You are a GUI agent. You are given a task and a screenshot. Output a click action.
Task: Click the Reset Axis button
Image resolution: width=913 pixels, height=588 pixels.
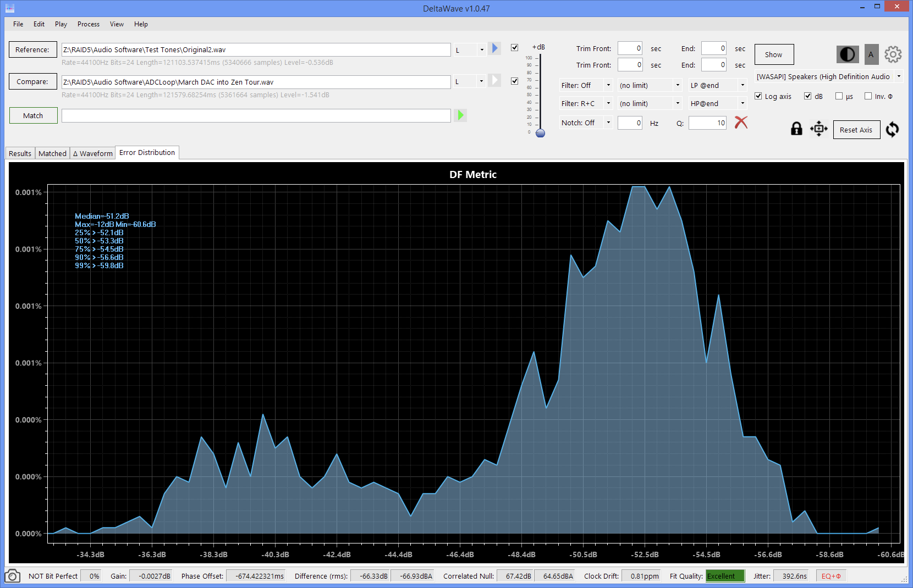point(856,130)
